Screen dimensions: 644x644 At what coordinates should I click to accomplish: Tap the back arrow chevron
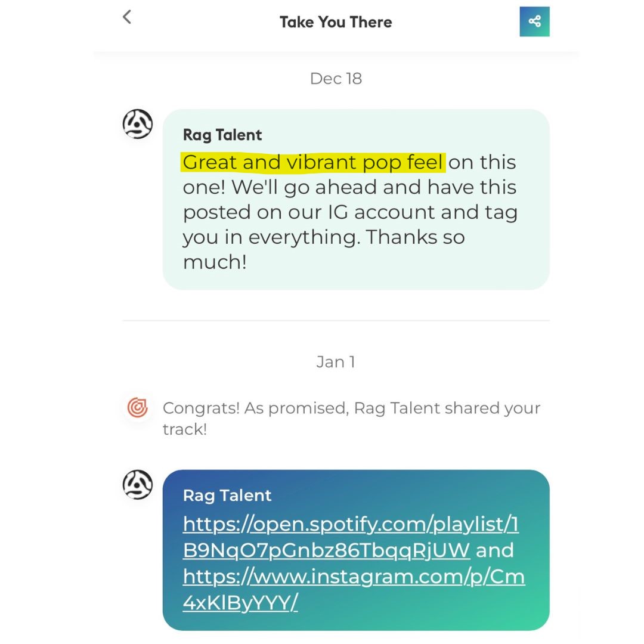(127, 17)
